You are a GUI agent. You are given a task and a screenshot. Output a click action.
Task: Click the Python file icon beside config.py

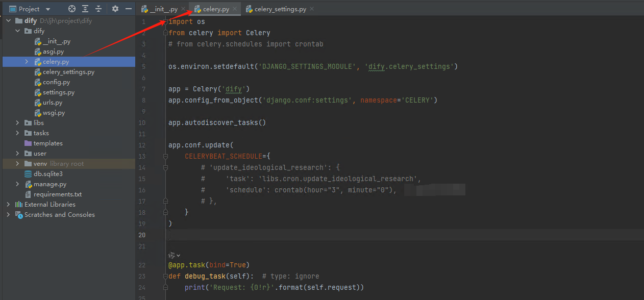[38, 82]
